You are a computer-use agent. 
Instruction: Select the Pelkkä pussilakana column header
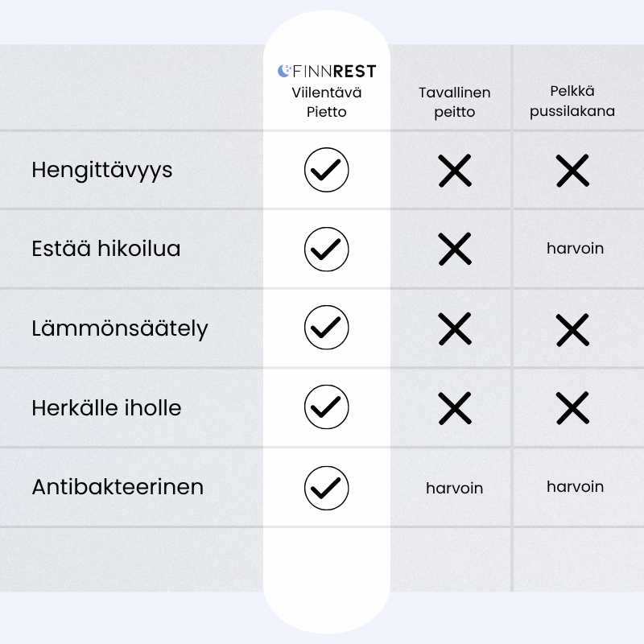pos(572,101)
